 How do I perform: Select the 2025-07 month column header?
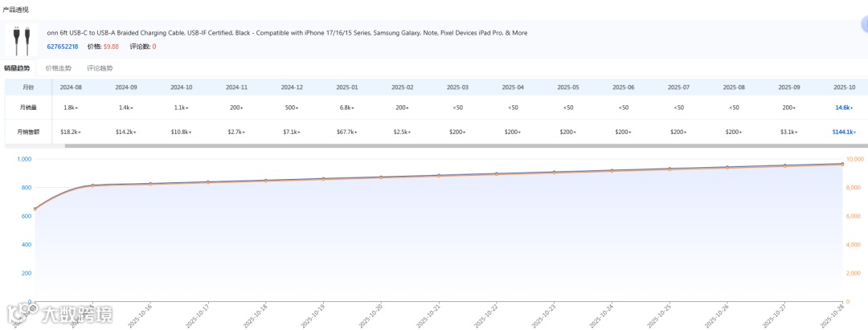coord(678,88)
